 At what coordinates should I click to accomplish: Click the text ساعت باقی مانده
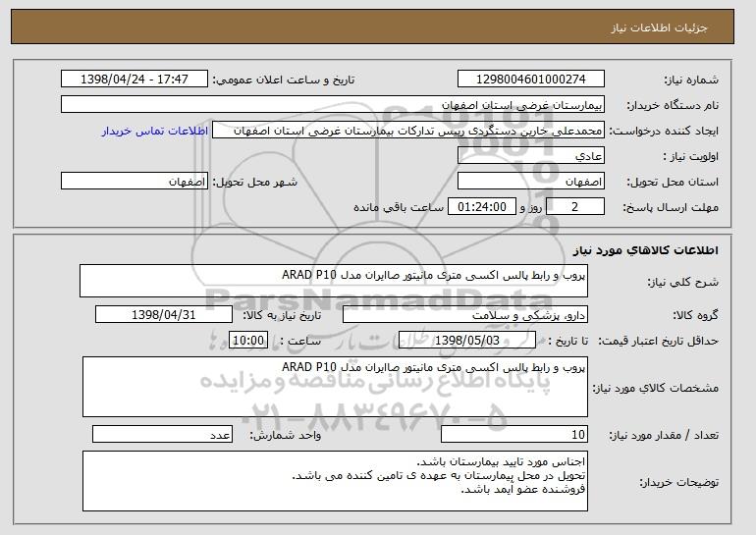click(399, 207)
